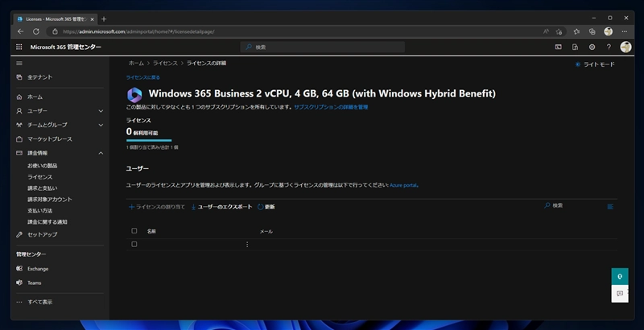This screenshot has width=644, height=330.
Task: Open the app launcher waffle icon
Action: [x=19, y=47]
